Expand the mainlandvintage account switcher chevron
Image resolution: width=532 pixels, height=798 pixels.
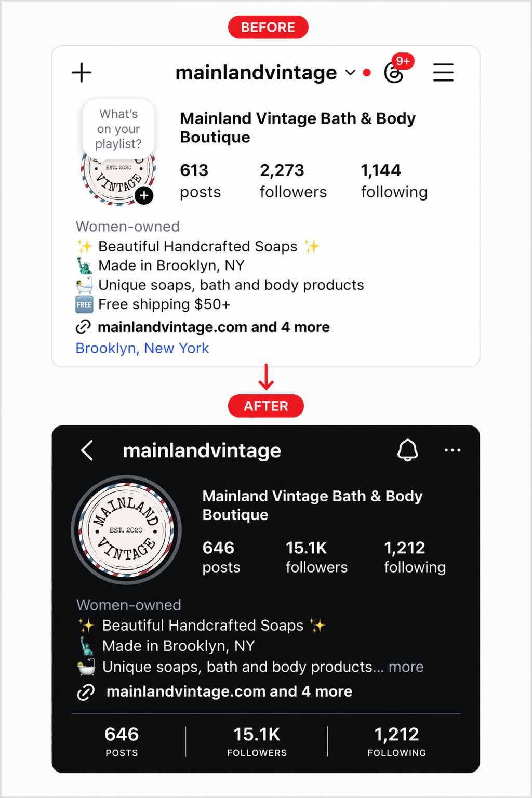tap(351, 73)
